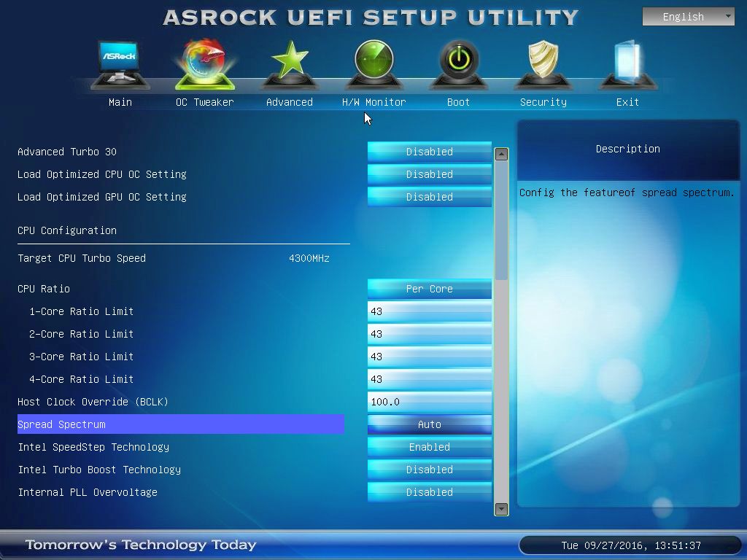This screenshot has width=747, height=560.
Task: Toggle Internal PLL Overvoltage Disabled value
Action: (429, 492)
